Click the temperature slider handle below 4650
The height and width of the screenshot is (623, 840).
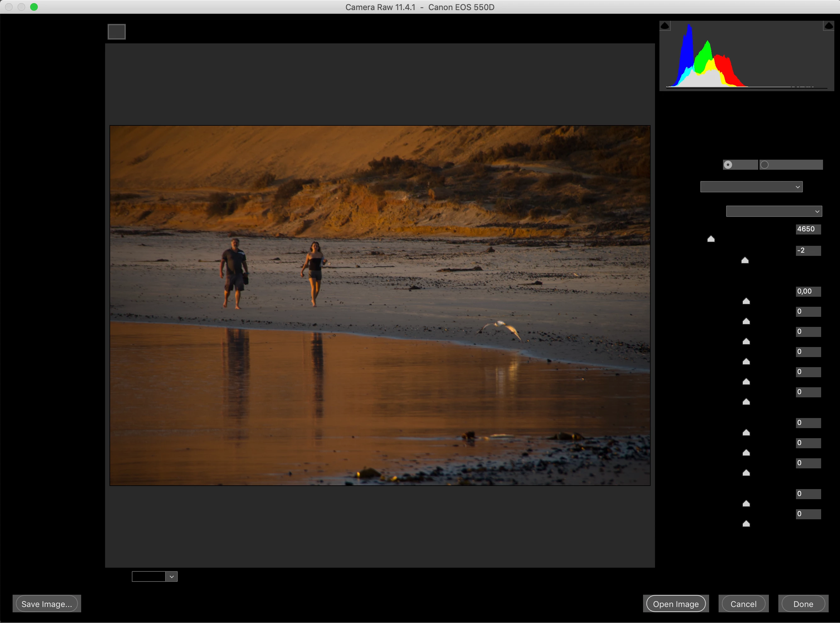click(711, 239)
